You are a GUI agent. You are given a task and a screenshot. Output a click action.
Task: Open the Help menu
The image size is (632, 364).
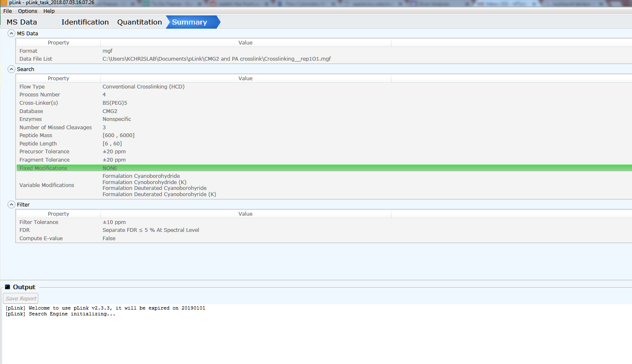[x=49, y=11]
